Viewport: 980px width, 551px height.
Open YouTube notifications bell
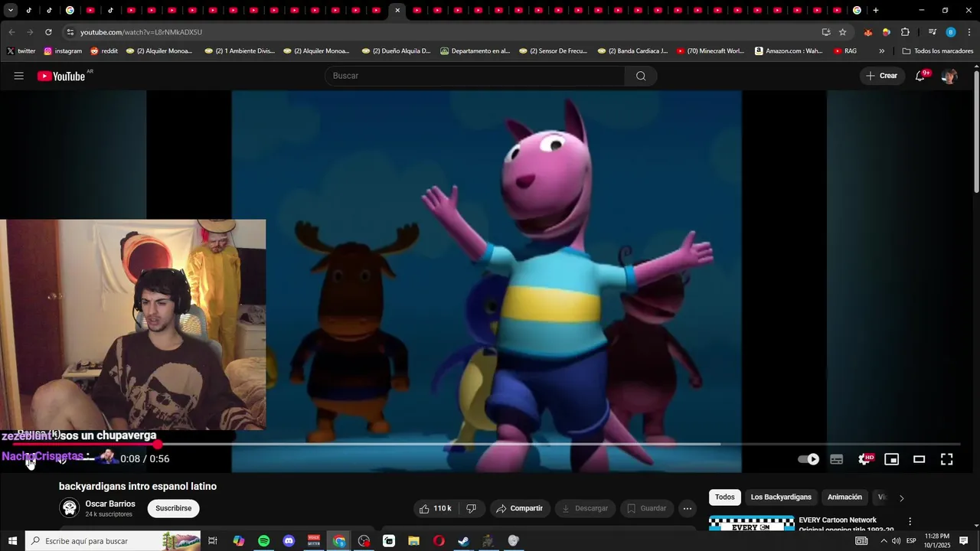tap(920, 76)
